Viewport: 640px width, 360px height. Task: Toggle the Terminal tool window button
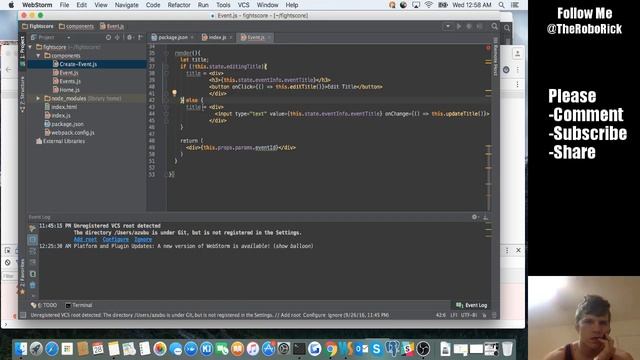tap(79, 305)
